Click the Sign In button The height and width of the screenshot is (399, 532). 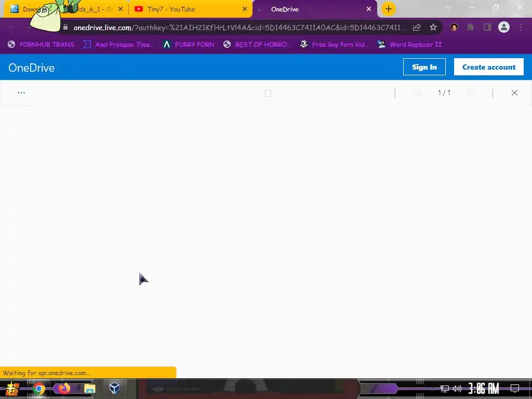click(x=424, y=67)
